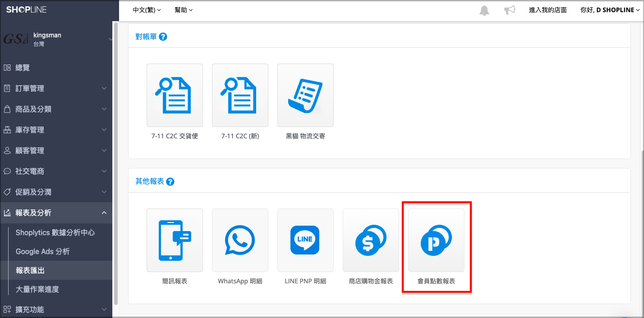Expand the 擴充功能 menu chevron
This screenshot has height=318, width=644.
pyautogui.click(x=104, y=309)
